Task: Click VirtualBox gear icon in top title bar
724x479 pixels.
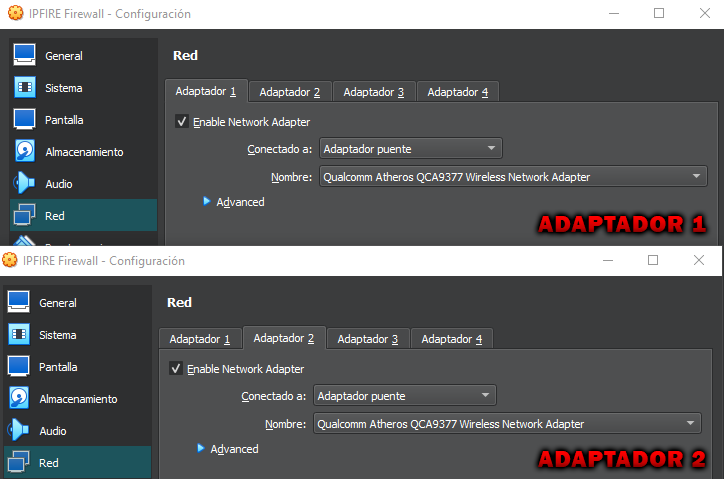Action: tap(16, 13)
